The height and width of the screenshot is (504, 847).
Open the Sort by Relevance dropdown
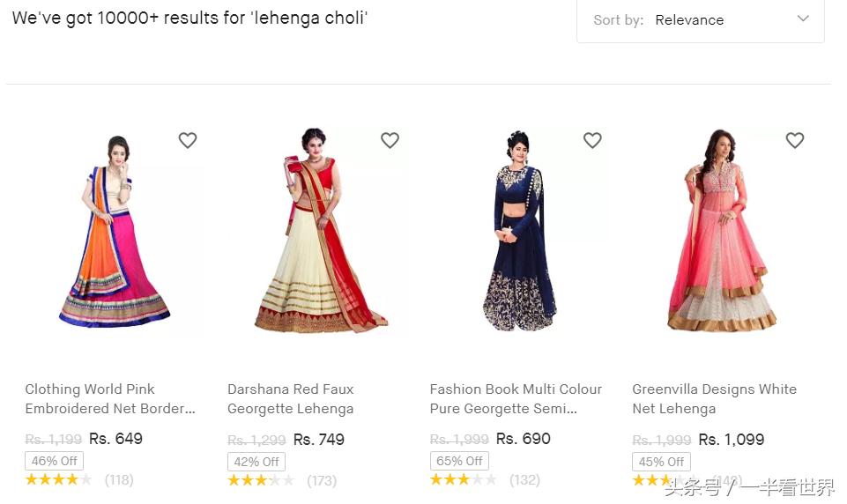tap(701, 19)
